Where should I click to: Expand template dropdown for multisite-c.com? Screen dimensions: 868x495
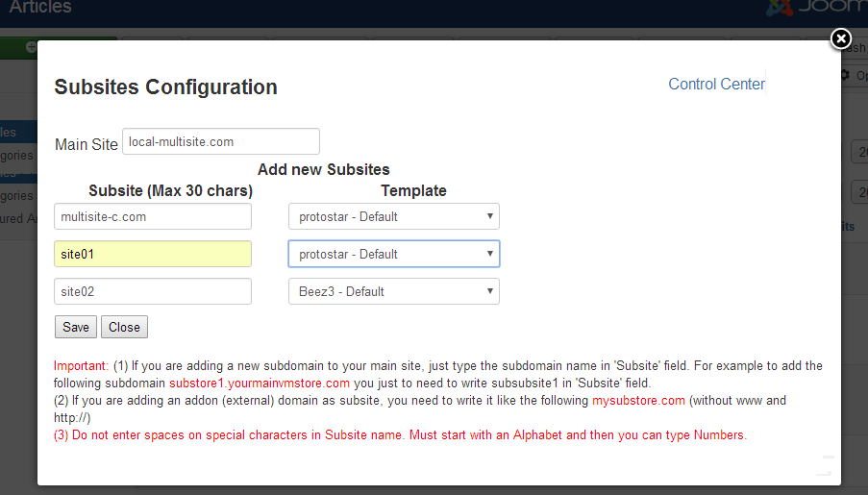coord(393,216)
